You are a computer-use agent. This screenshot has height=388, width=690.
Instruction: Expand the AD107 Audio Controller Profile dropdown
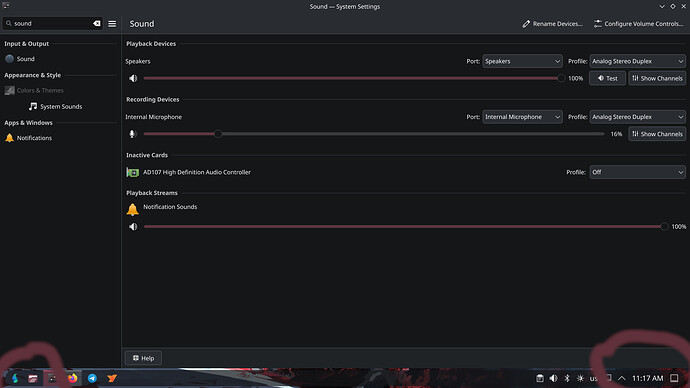coord(637,172)
